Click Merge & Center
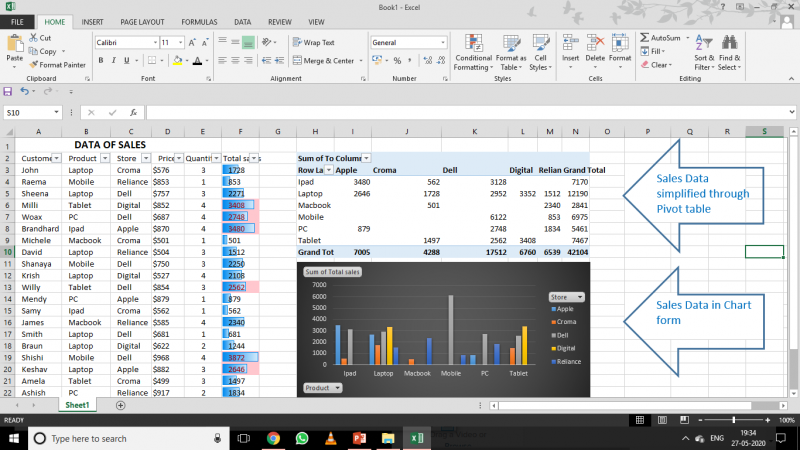Viewport: 800px width, 450px height. tap(323, 61)
